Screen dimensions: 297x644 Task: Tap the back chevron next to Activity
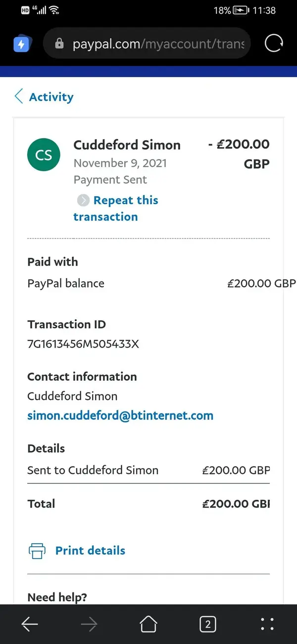tap(19, 96)
